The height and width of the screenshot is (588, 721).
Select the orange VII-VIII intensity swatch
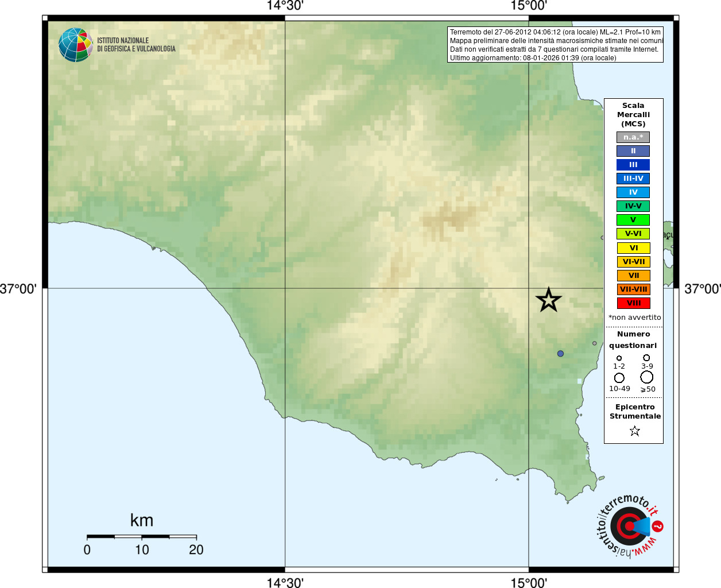[x=633, y=289]
